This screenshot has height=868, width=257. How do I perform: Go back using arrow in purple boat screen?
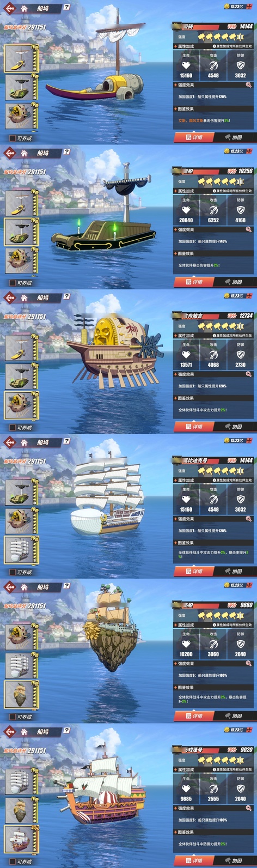click(x=9, y=8)
